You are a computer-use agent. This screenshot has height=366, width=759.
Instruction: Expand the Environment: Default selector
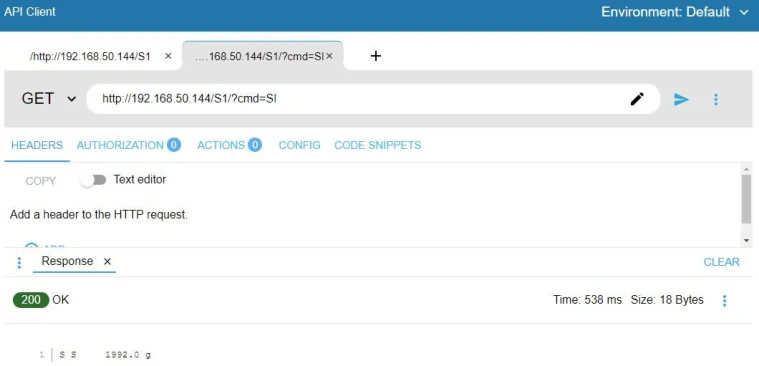coord(675,12)
